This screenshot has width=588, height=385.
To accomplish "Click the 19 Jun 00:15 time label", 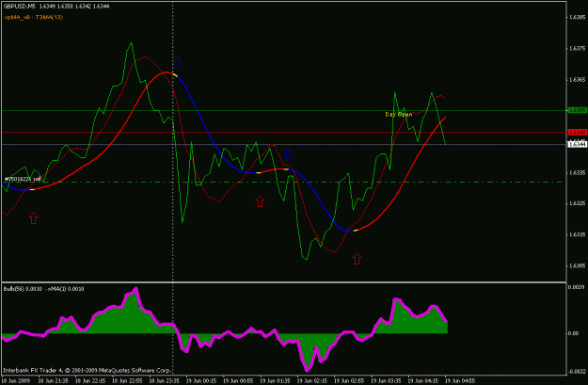I will pyautogui.click(x=201, y=381).
